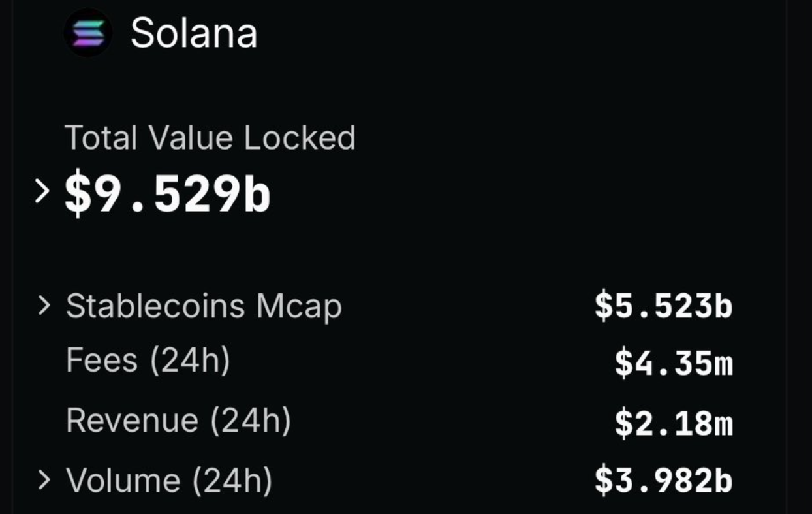Click the (24h) text beside Volume
Viewport: 812px width, 514px height.
(x=232, y=481)
